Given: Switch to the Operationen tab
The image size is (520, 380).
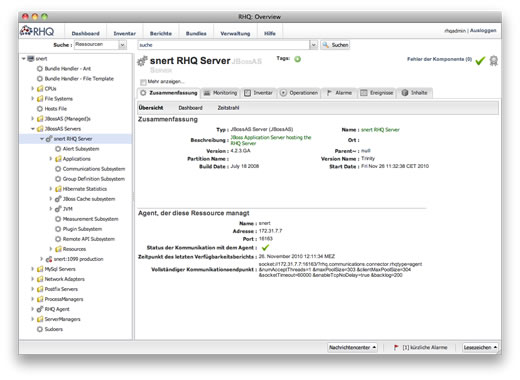Looking at the screenshot, I should tap(299, 93).
